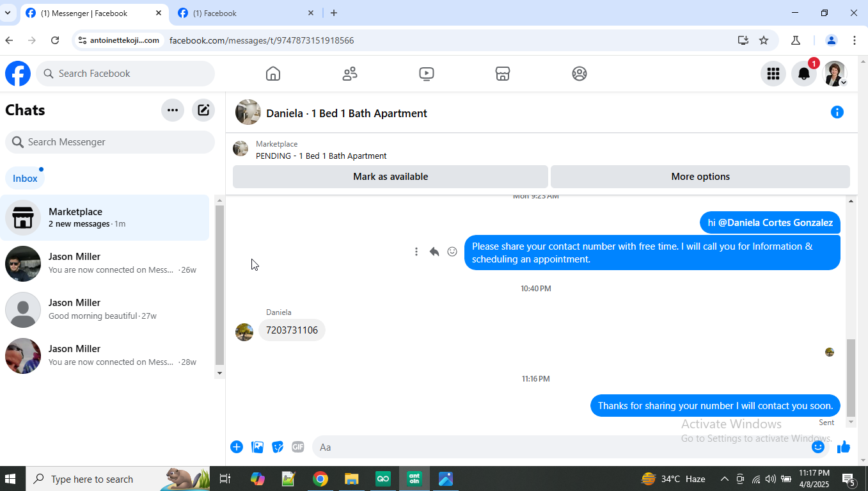Open the plus more-actions icon in composer

237,447
